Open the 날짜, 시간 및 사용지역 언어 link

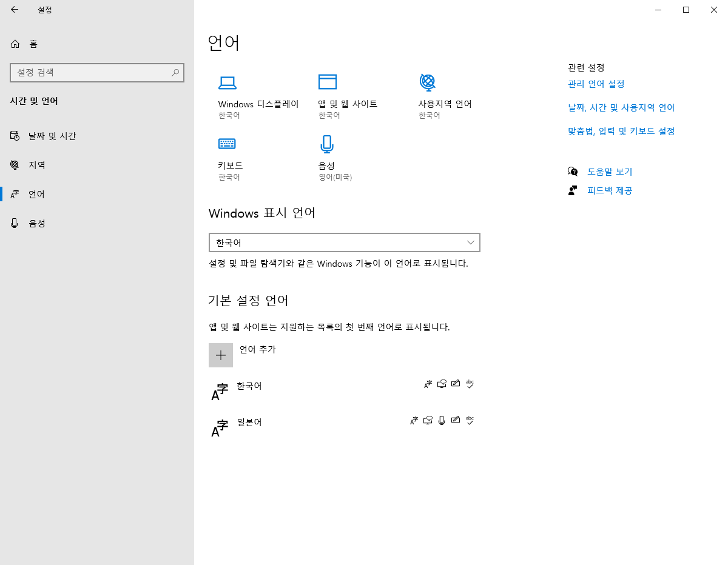(x=621, y=107)
